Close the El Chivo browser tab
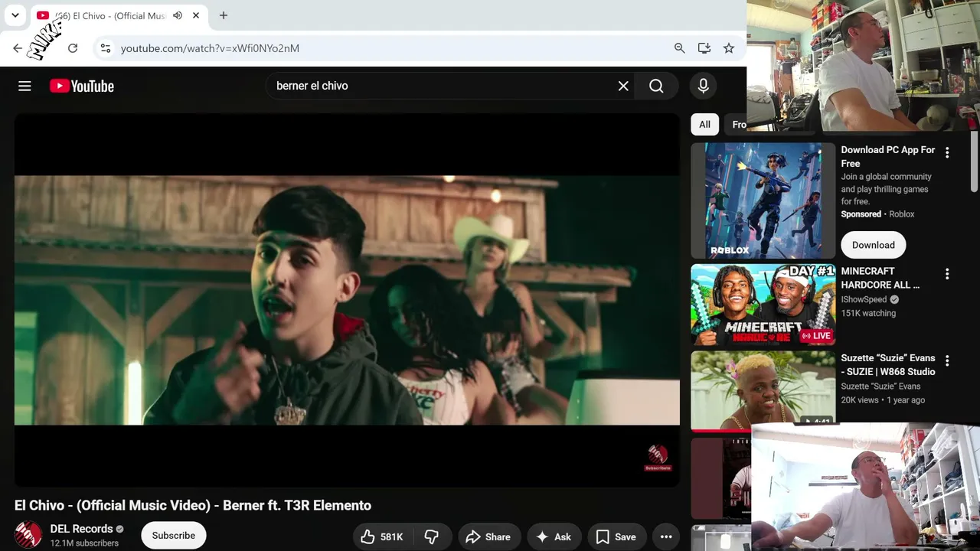The width and height of the screenshot is (980, 551). point(196,15)
